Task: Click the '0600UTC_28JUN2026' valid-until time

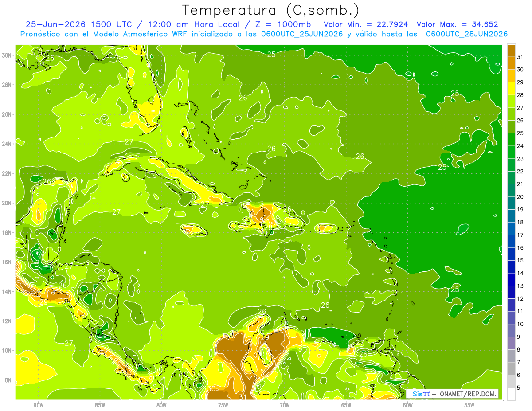Action: point(467,34)
